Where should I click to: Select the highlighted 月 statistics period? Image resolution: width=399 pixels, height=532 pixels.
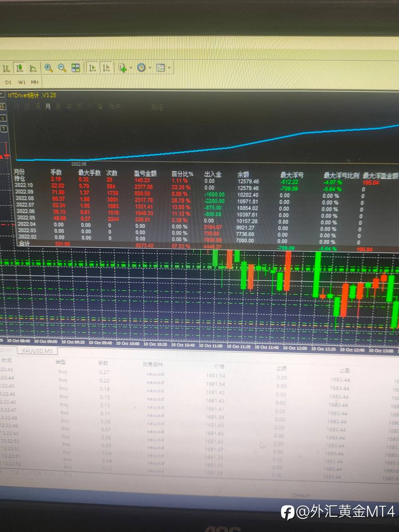coord(48,107)
